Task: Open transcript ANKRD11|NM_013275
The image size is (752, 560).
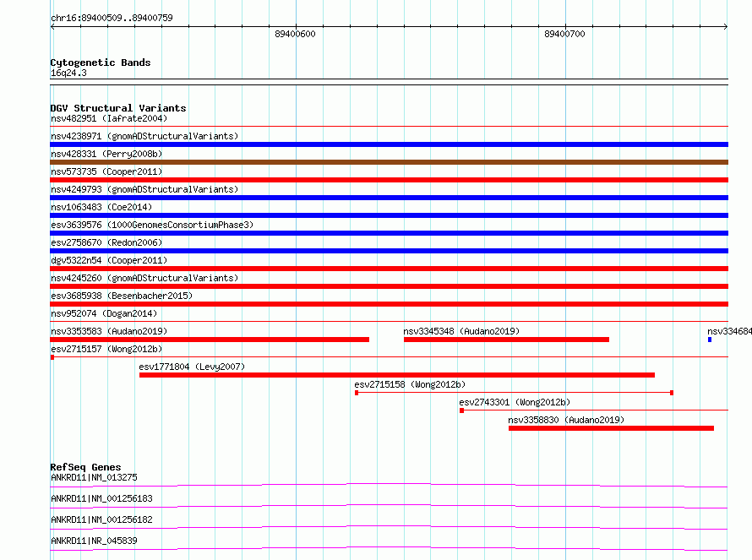Action: [x=94, y=477]
